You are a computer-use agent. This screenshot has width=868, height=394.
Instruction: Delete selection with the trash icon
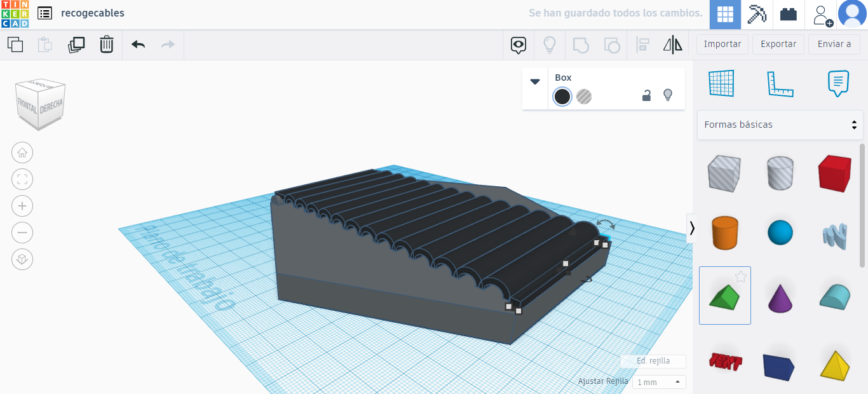click(107, 44)
